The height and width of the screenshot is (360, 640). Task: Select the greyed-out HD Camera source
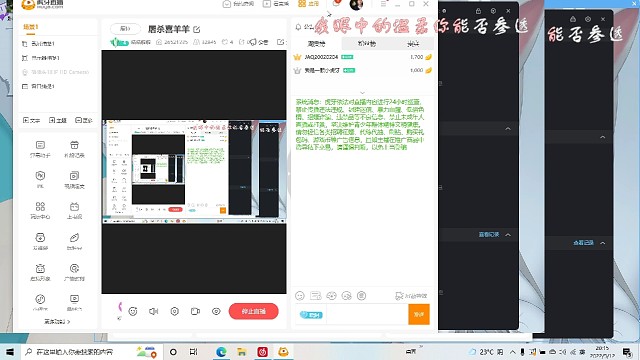point(57,72)
